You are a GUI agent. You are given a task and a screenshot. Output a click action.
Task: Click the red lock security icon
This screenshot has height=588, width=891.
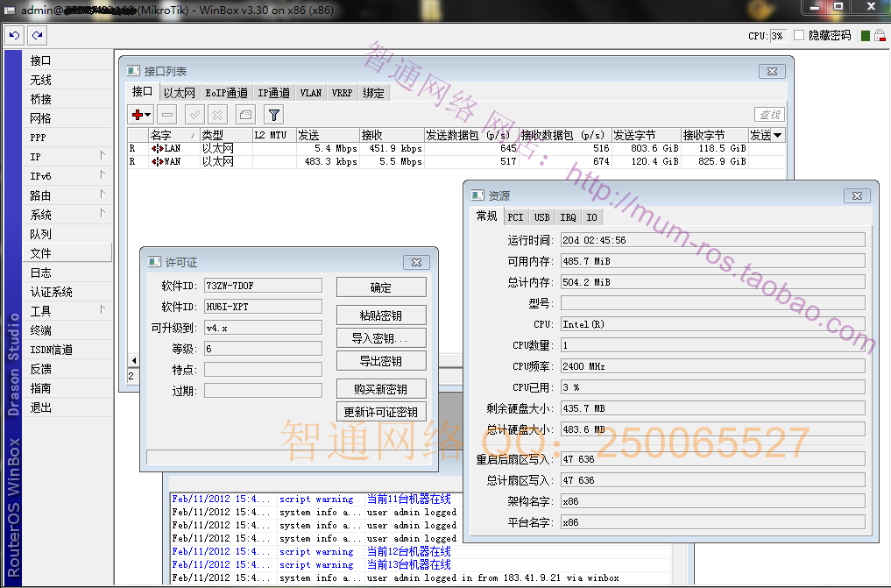click(880, 35)
